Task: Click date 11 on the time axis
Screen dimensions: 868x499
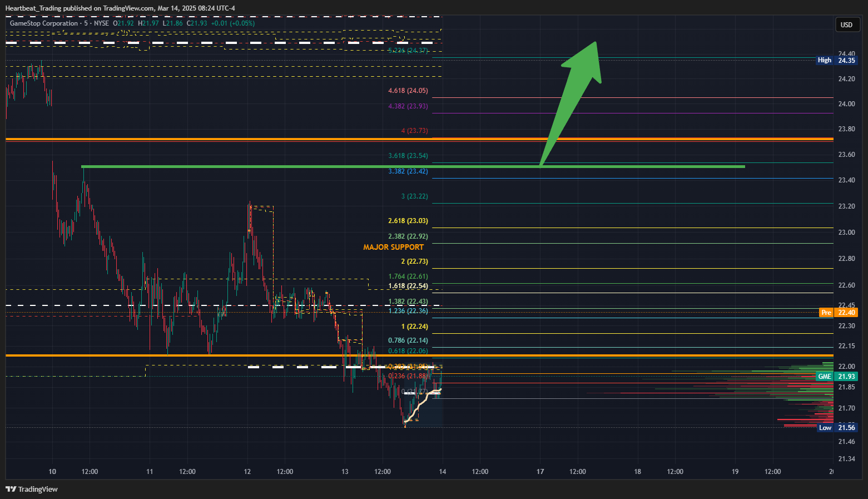Action: [x=150, y=472]
